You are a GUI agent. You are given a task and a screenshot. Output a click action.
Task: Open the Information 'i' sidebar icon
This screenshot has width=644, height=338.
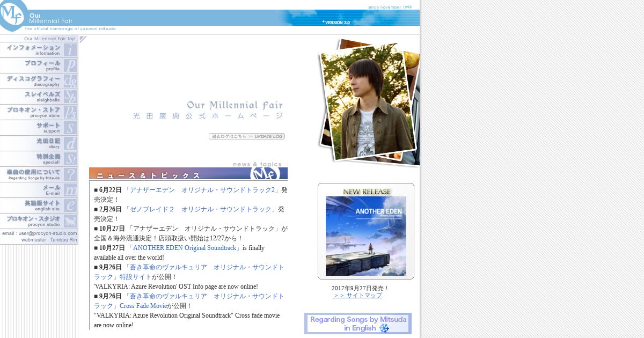coord(70,50)
